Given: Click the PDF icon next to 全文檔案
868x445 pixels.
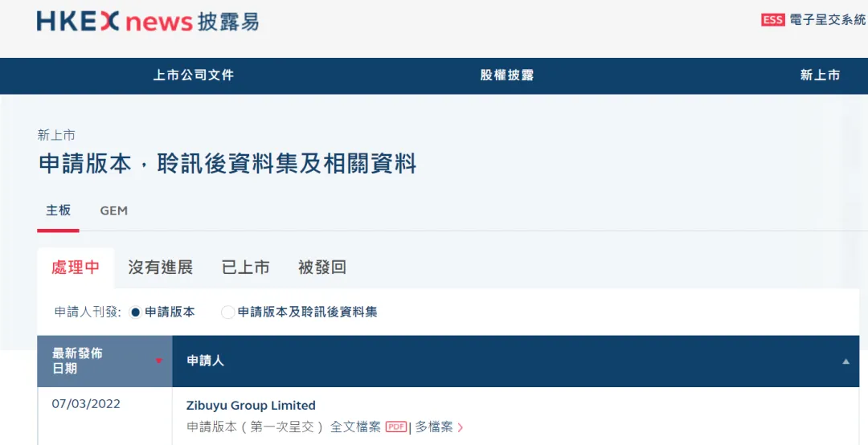Looking at the screenshot, I should (x=395, y=427).
